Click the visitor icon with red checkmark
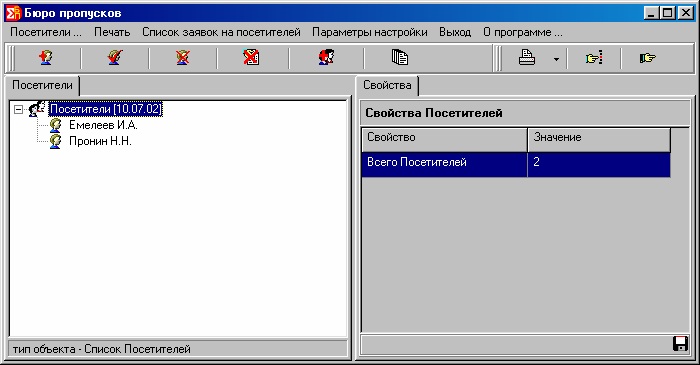This screenshot has height=365, width=700. point(115,58)
